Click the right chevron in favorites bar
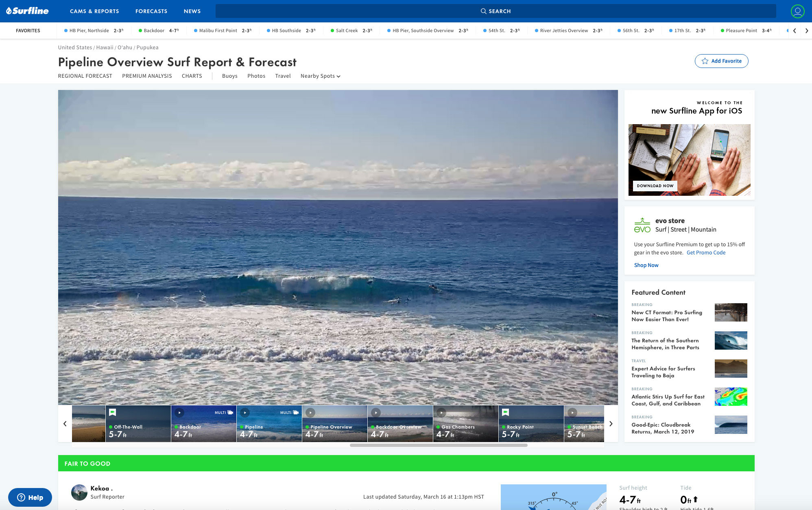 (x=807, y=30)
